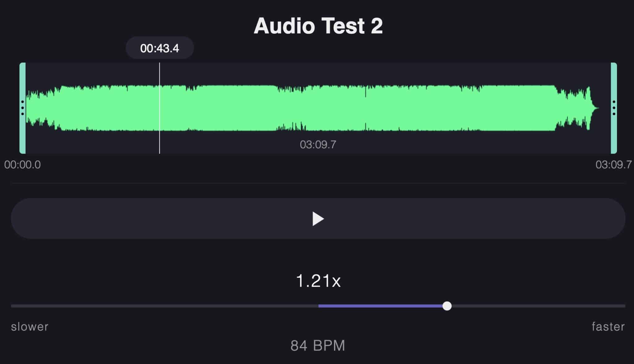Click the Audio Test 2 title
634x364 pixels.
pyautogui.click(x=318, y=26)
